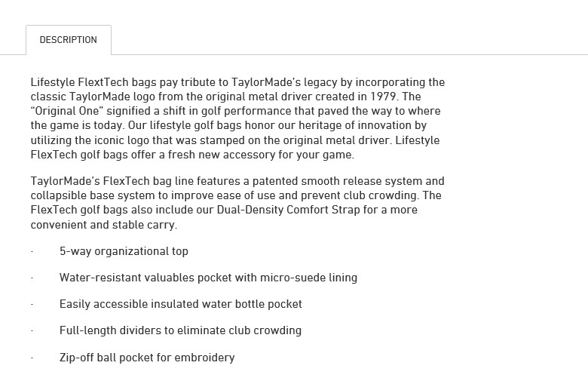Click 'fresh new accessory for your game'

click(259, 155)
